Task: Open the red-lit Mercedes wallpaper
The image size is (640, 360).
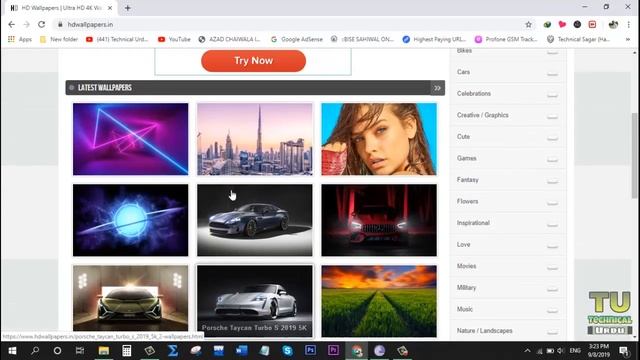Action: [379, 220]
